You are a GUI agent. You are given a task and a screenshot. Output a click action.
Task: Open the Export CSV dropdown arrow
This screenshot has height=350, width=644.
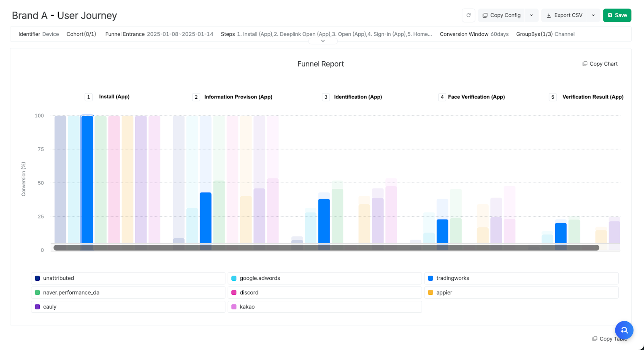[x=593, y=15]
